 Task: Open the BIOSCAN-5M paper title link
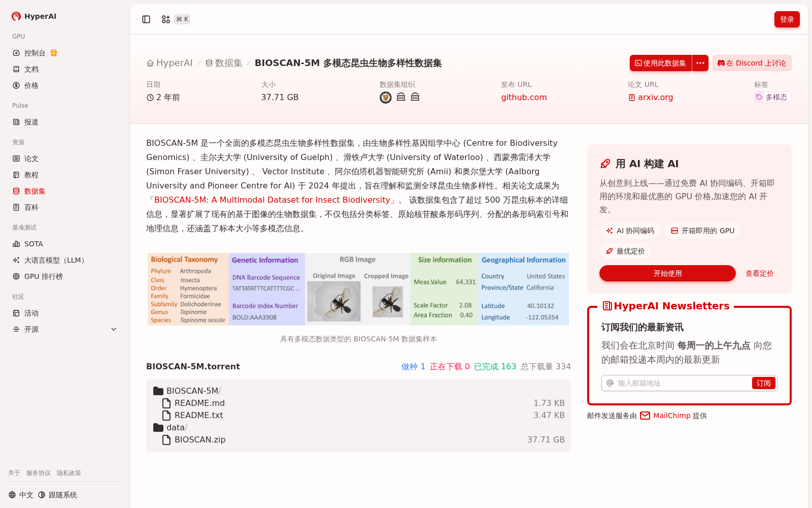pyautogui.click(x=272, y=200)
